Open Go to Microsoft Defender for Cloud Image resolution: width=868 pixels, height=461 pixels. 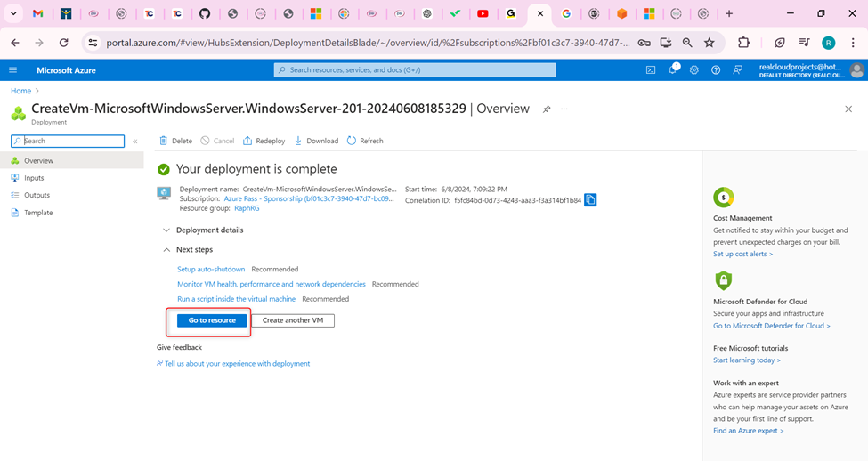point(772,326)
